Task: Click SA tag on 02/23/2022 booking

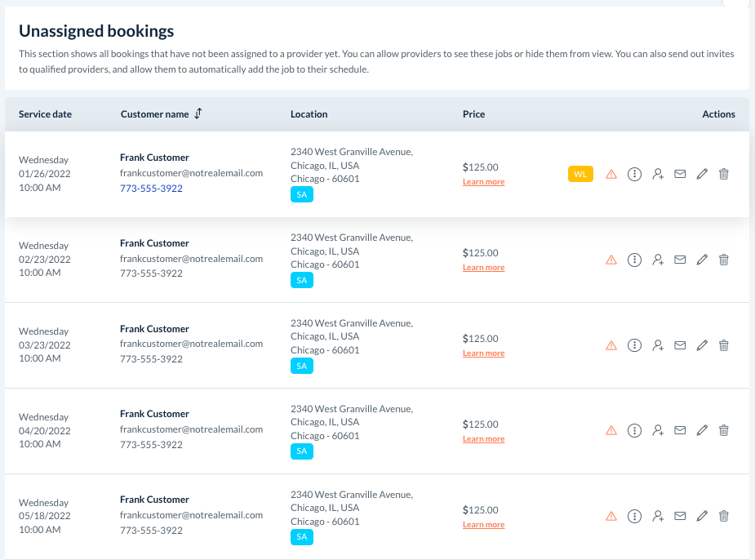Action: 302,280
